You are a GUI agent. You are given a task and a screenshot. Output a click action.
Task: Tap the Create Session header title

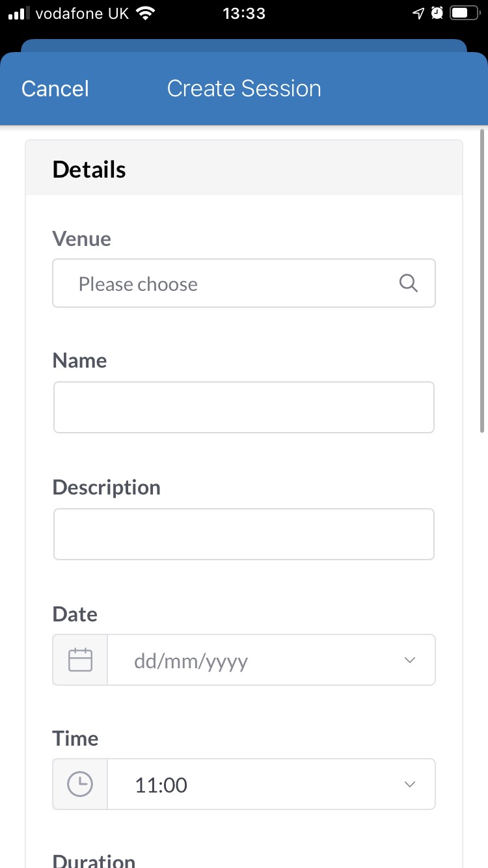pyautogui.click(x=244, y=88)
